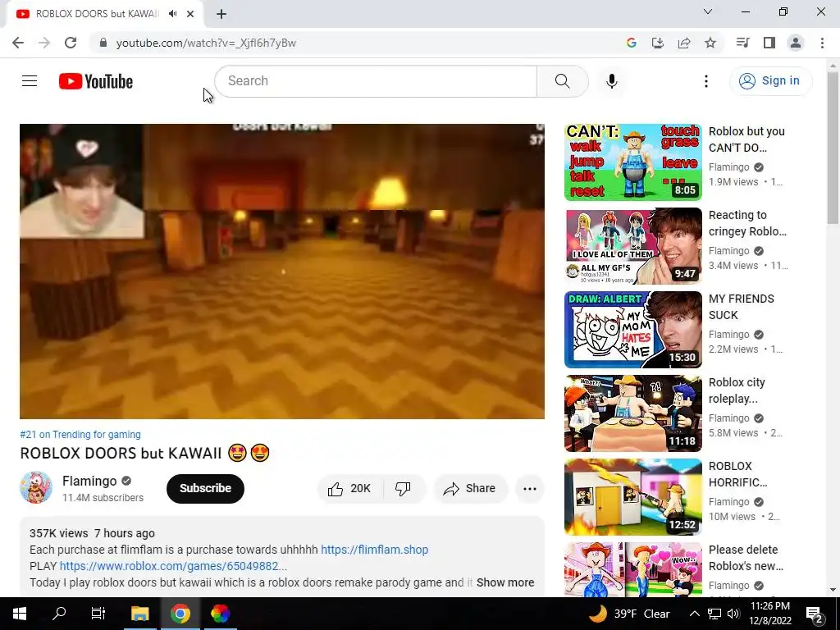Subscribe to Flamingo channel
The image size is (840, 630).
[205, 489]
